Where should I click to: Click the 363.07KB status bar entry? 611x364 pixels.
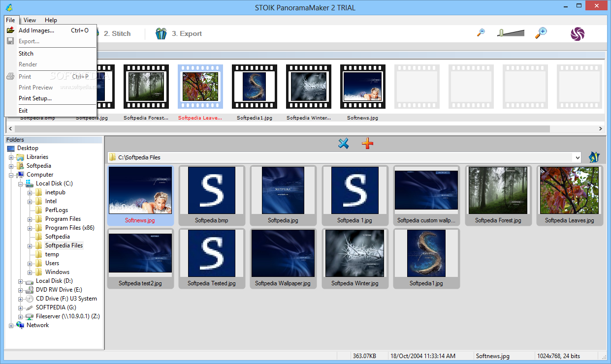pos(365,356)
